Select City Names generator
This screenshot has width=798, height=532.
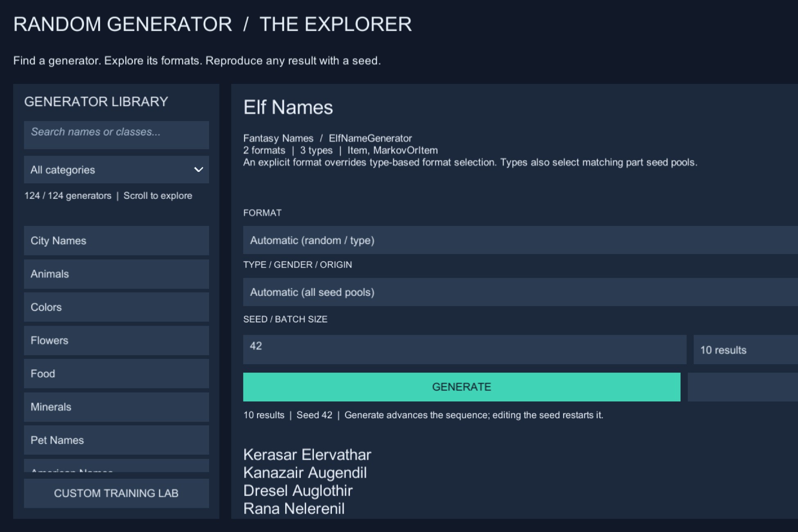(x=116, y=241)
